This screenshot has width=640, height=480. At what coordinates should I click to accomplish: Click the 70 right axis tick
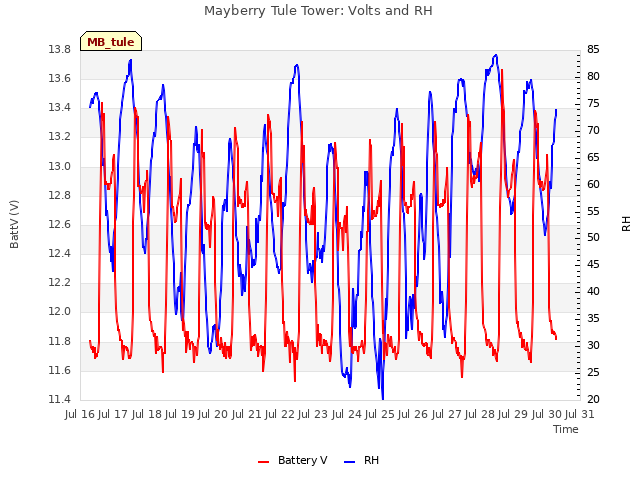pos(593,131)
